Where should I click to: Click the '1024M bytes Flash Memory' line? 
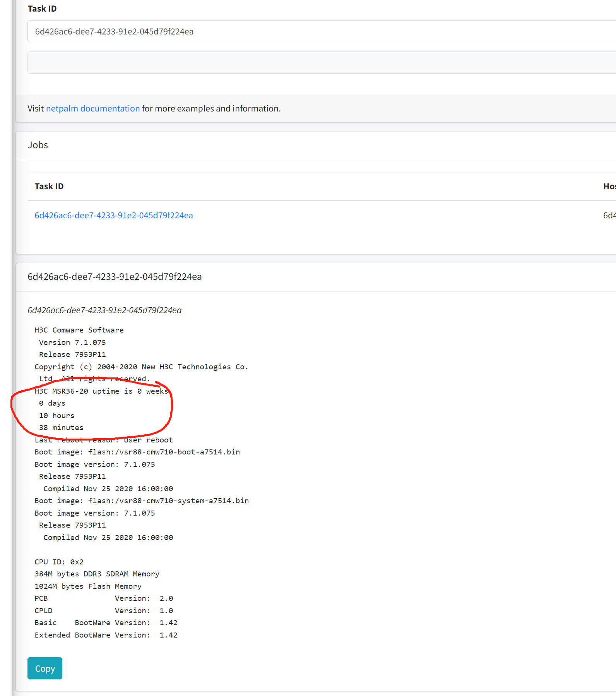coord(88,586)
